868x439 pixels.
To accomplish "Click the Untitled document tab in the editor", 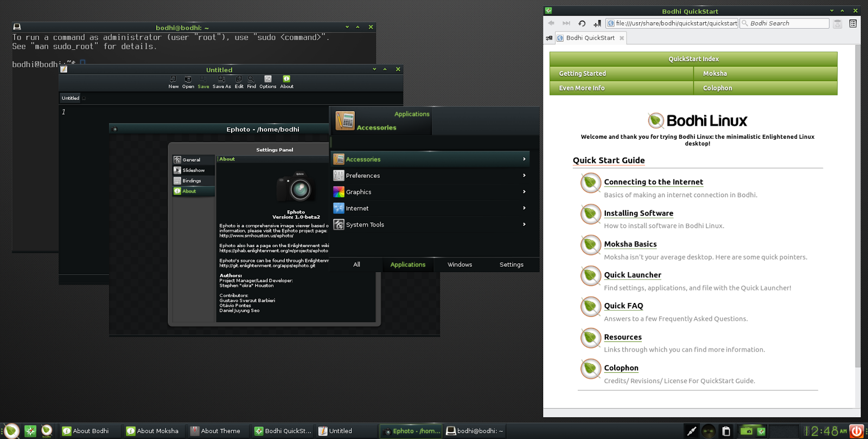I will coord(71,98).
